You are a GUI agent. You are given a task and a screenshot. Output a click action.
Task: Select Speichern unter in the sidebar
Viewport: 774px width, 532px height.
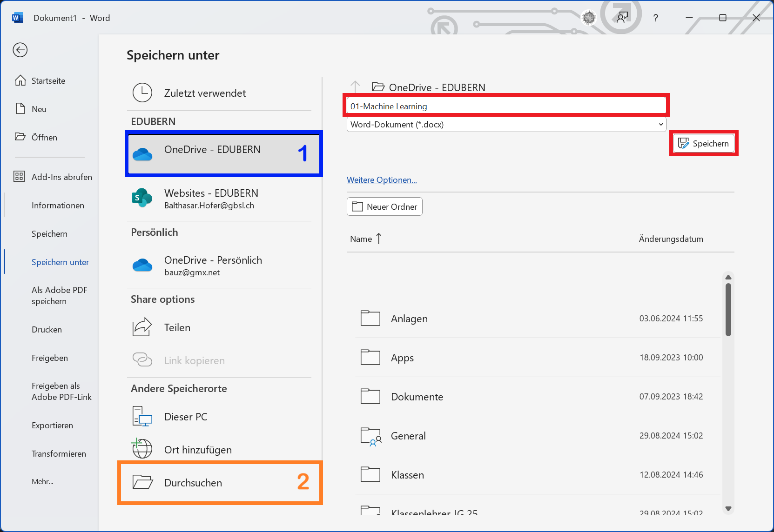click(x=60, y=262)
